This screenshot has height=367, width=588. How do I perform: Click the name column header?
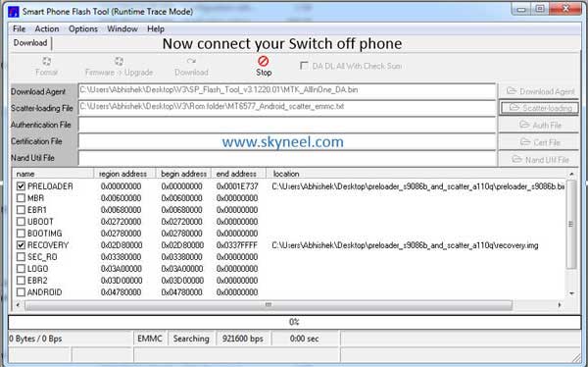coord(53,174)
